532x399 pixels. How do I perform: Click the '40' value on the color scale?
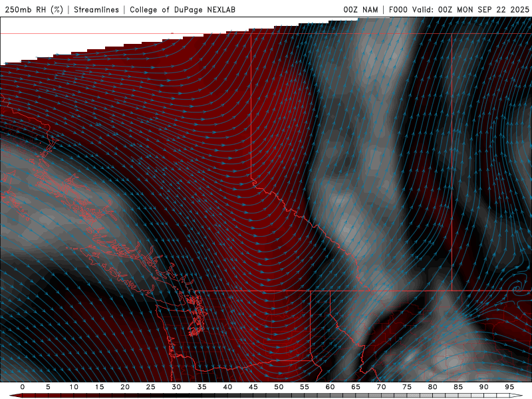pyautogui.click(x=227, y=387)
